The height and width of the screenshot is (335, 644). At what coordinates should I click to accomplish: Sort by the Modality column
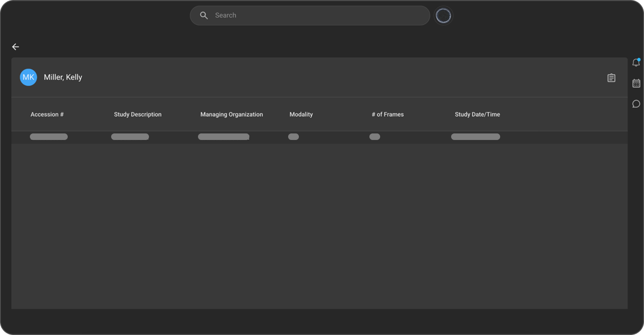click(x=301, y=114)
